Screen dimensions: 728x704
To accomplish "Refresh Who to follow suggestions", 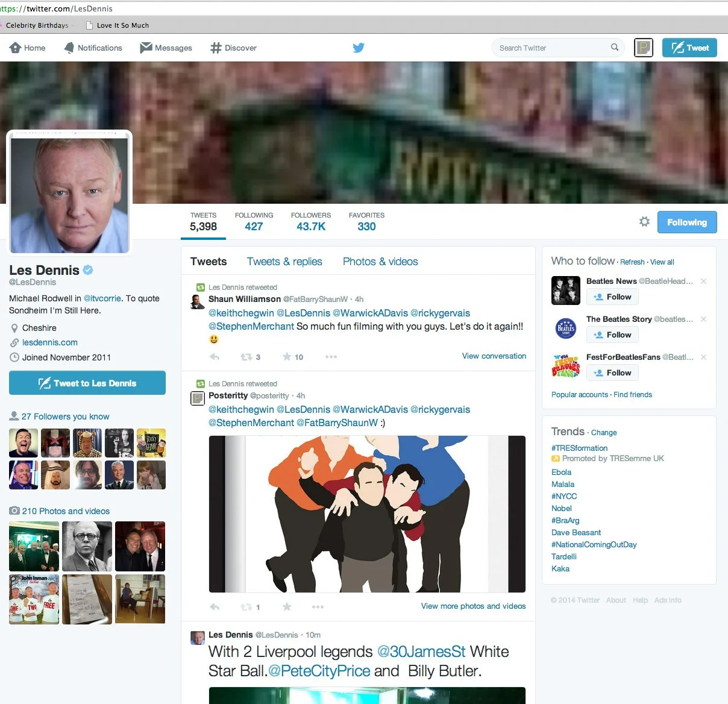I will 632,262.
